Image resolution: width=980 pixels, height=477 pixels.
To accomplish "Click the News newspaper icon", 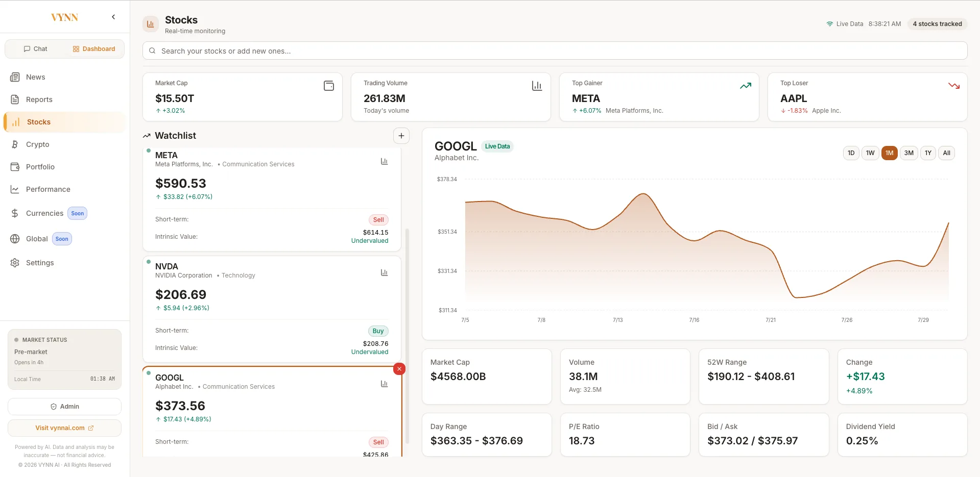I will (15, 77).
